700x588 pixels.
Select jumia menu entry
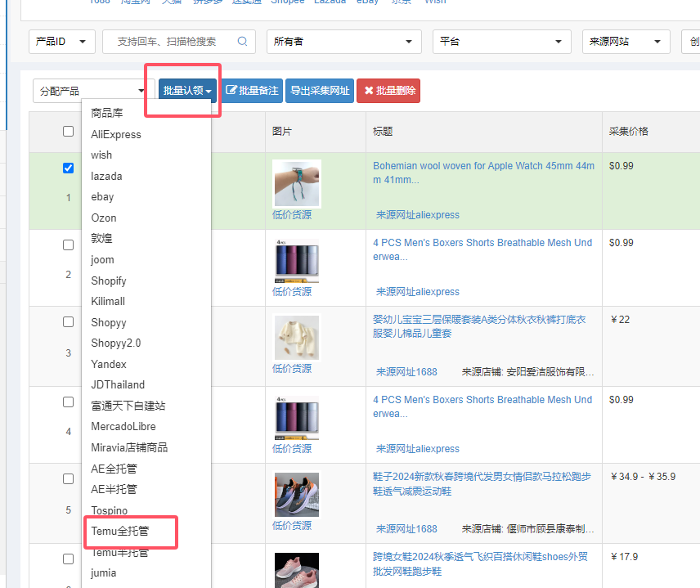(x=104, y=572)
